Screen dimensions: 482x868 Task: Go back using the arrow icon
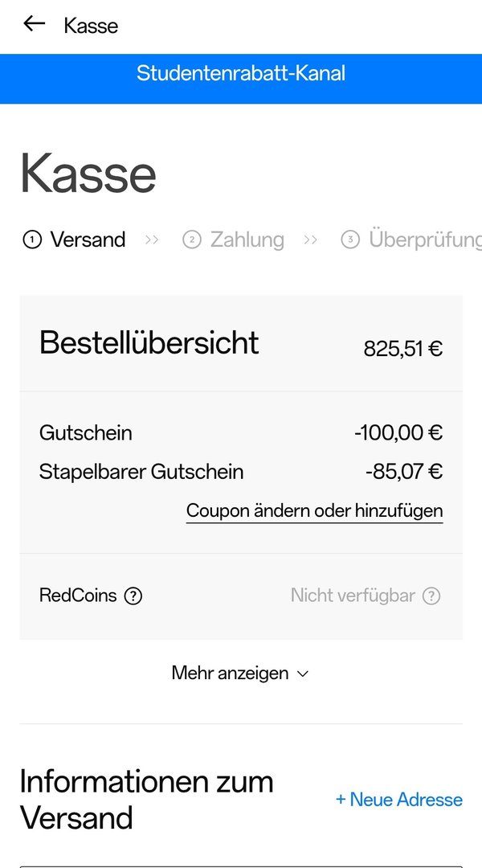coord(34,24)
